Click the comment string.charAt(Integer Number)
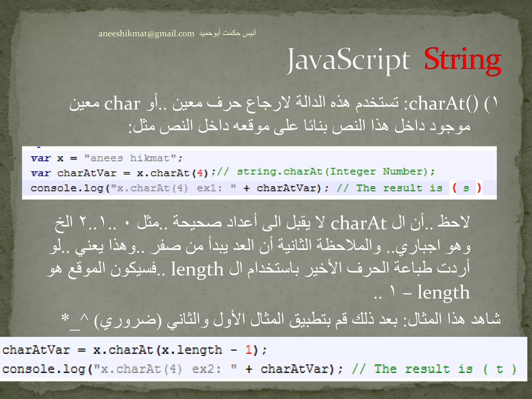532x399 pixels. tap(326, 172)
